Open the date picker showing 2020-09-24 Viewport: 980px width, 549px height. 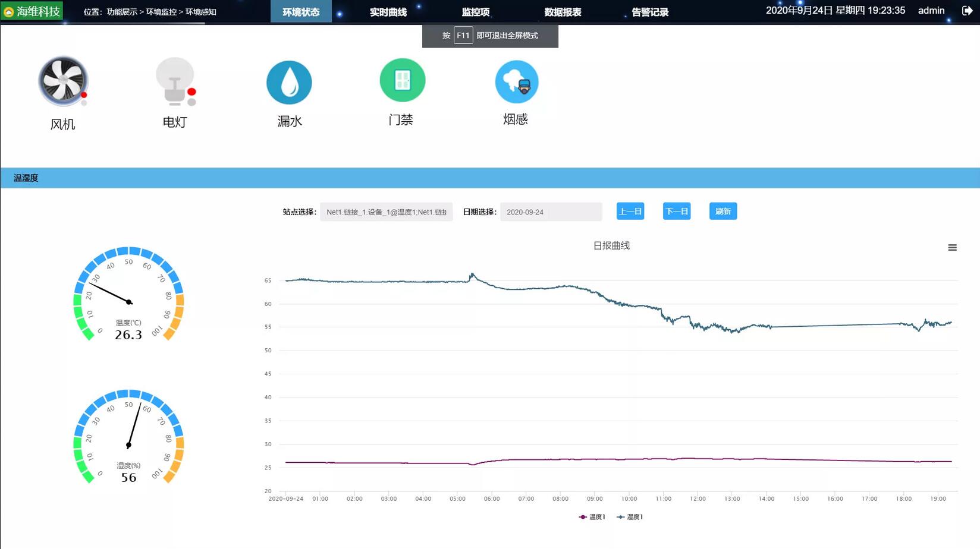click(551, 212)
